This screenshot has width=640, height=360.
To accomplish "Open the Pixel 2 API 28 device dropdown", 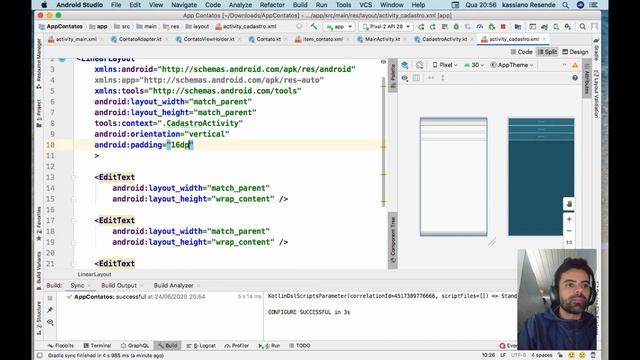I will pyautogui.click(x=386, y=27).
